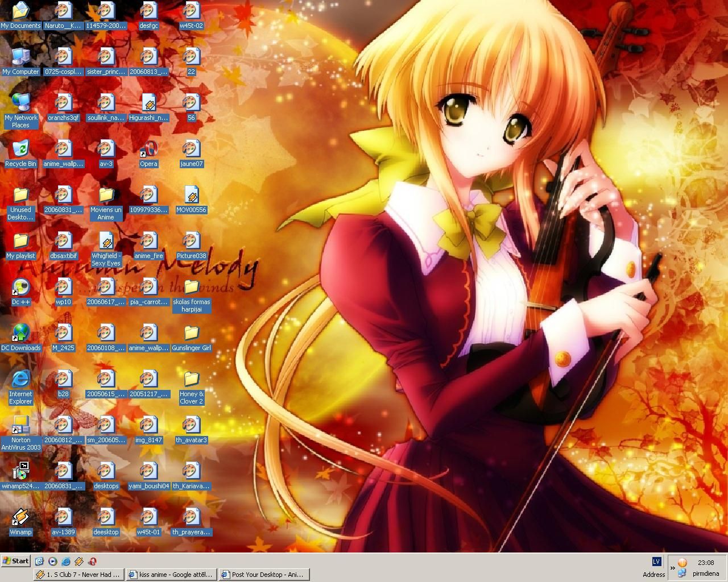
Task: Switch to Post Your Desktop taskbar window
Action: (264, 575)
